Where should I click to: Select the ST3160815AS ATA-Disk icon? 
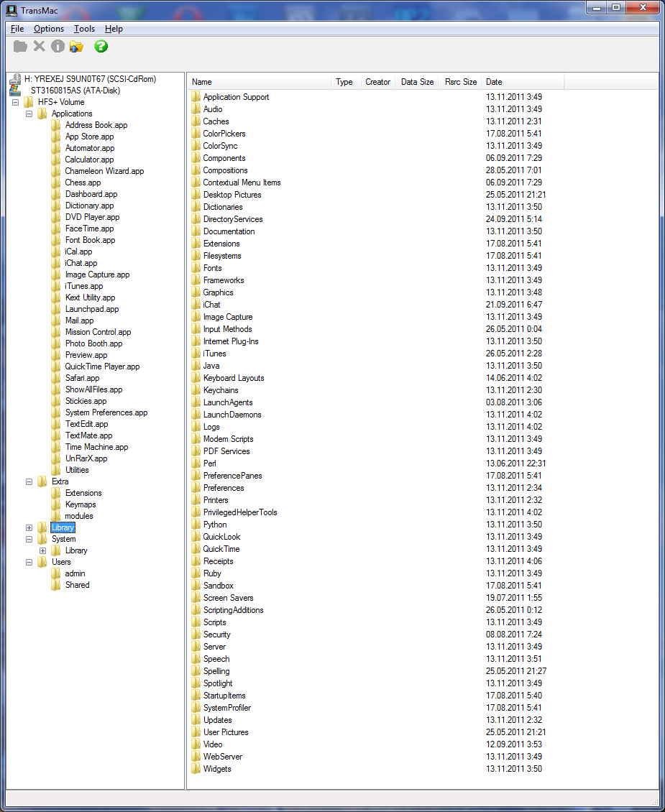coord(16,91)
